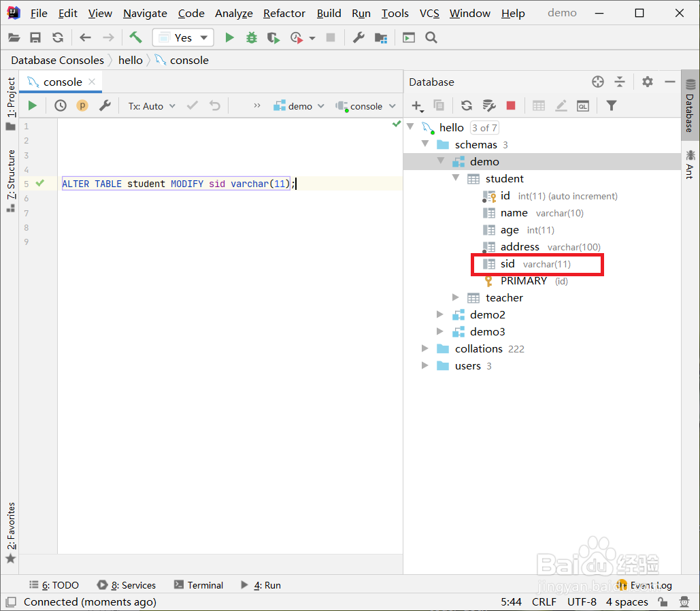Toggle the 1: Project tool window
Image resolution: width=700 pixels, height=611 pixels.
(11, 103)
